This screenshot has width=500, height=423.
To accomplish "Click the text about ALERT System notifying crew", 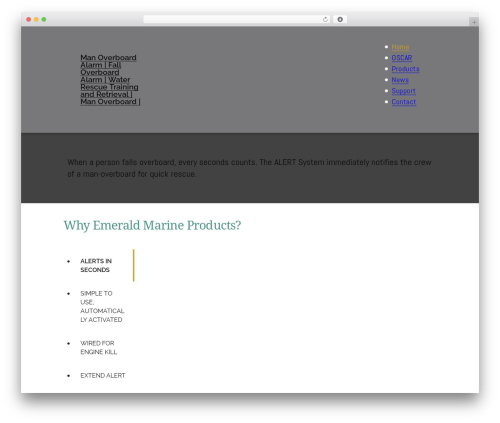I will tap(249, 168).
